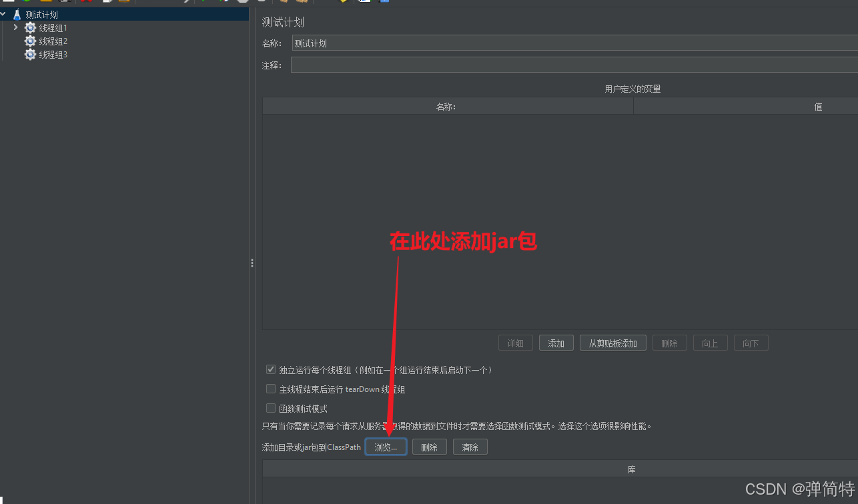Click the 浏览... button to add jar
The height and width of the screenshot is (504, 858).
pos(386,447)
